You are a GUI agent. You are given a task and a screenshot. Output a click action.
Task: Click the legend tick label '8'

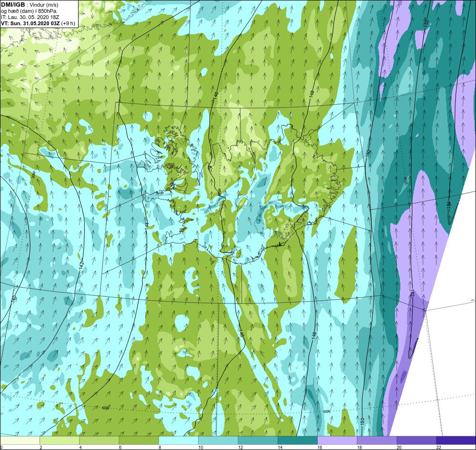point(159,447)
